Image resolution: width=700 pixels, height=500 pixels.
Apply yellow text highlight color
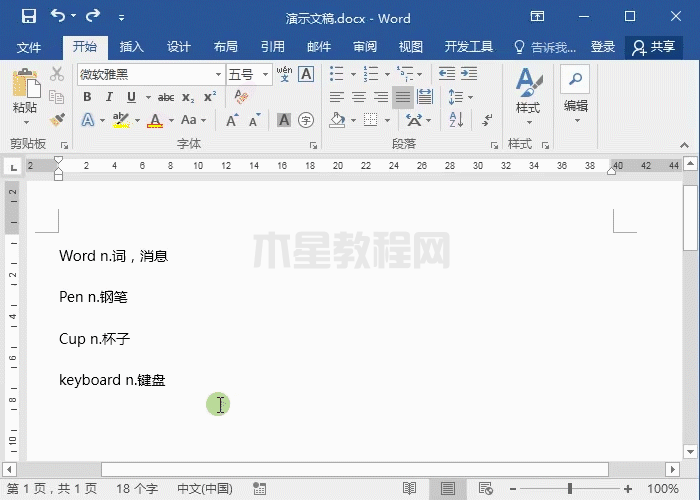point(121,120)
